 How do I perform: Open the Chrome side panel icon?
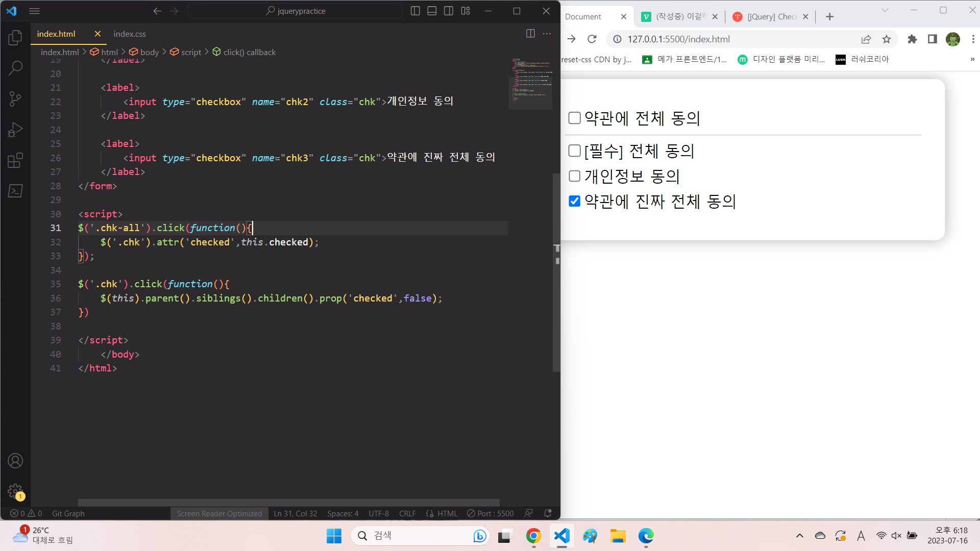[933, 39]
